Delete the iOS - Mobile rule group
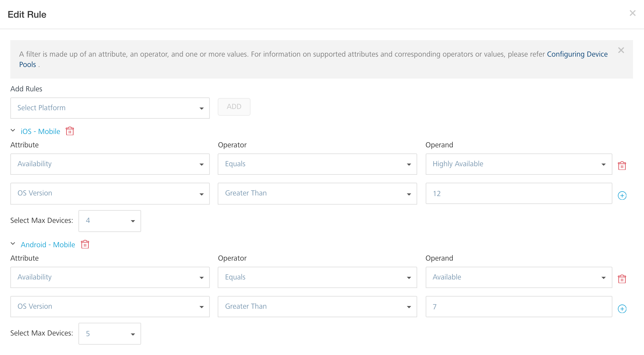The image size is (644, 355). (x=70, y=131)
